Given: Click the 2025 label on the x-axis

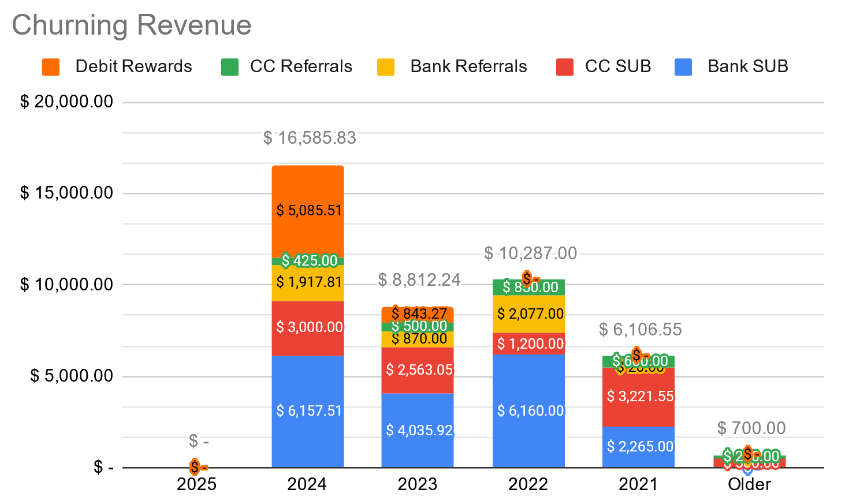Looking at the screenshot, I should pos(196,484).
